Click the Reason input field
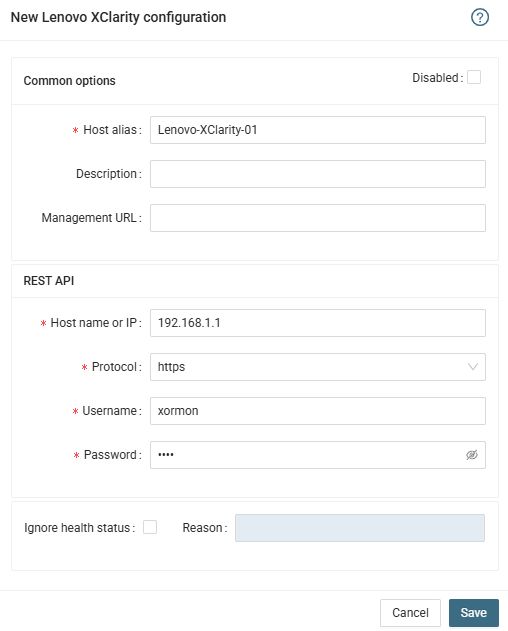This screenshot has width=508, height=631. pos(360,528)
